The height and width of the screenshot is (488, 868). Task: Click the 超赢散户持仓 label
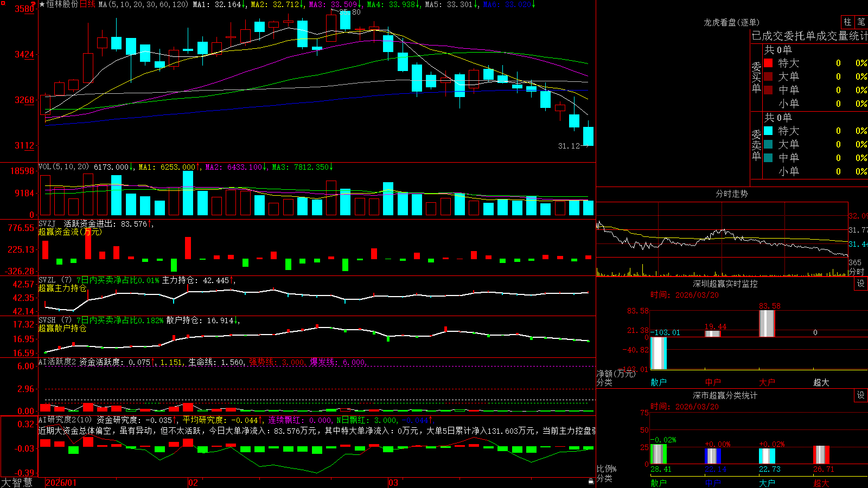pos(62,328)
